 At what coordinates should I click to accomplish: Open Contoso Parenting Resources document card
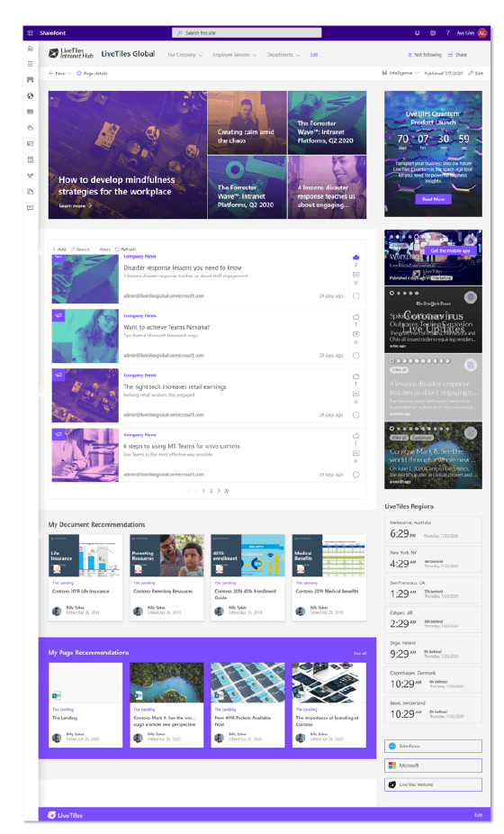[166, 577]
